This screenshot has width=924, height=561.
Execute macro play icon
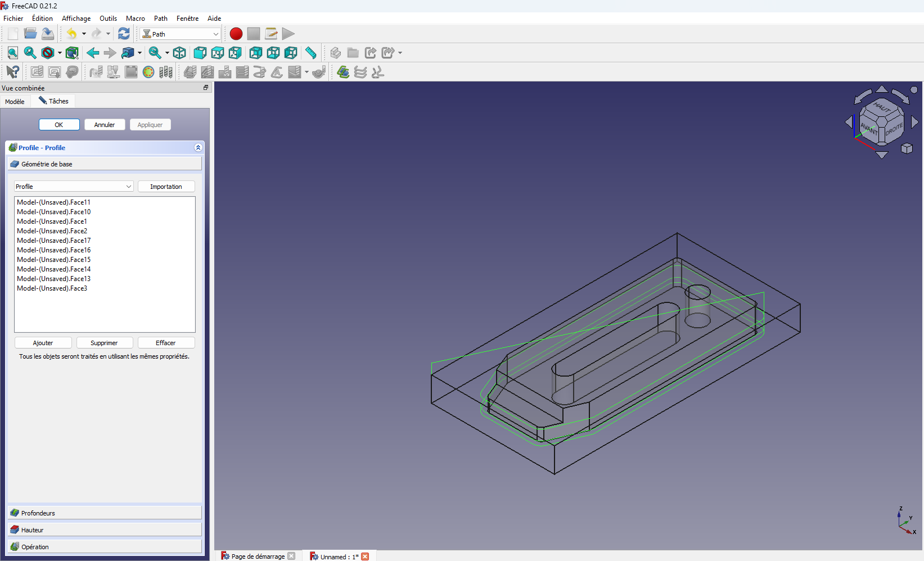coord(289,34)
